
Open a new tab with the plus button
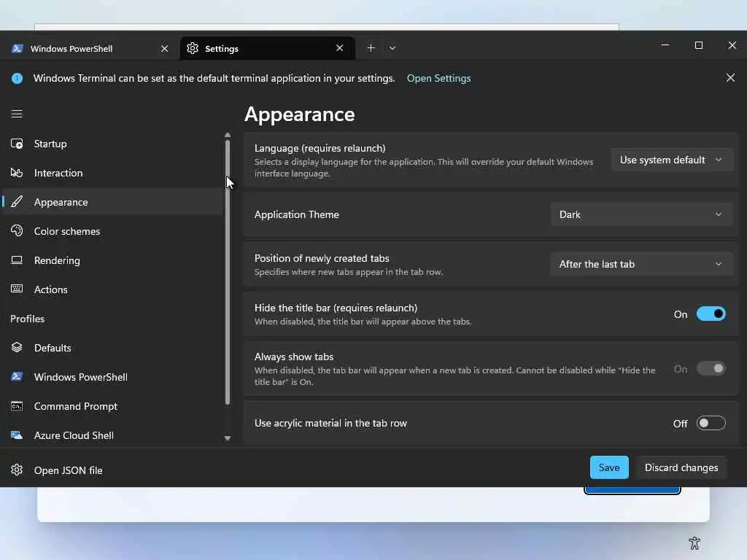pyautogui.click(x=371, y=48)
